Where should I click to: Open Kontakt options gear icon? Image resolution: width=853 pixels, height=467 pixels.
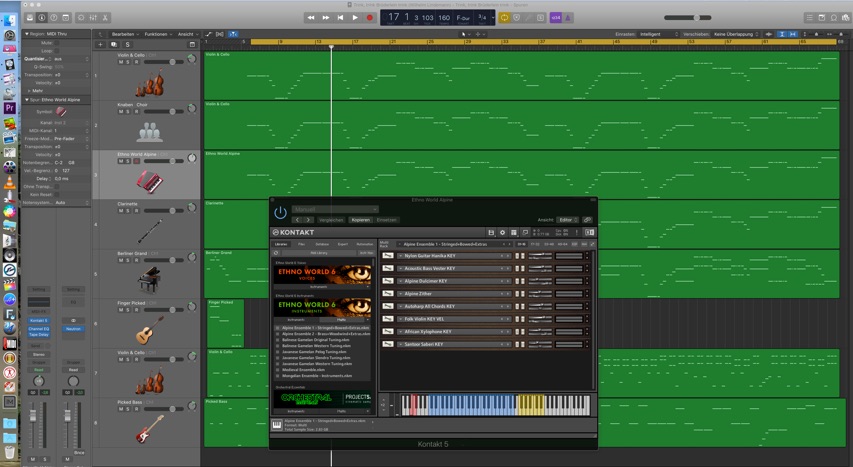click(x=502, y=232)
